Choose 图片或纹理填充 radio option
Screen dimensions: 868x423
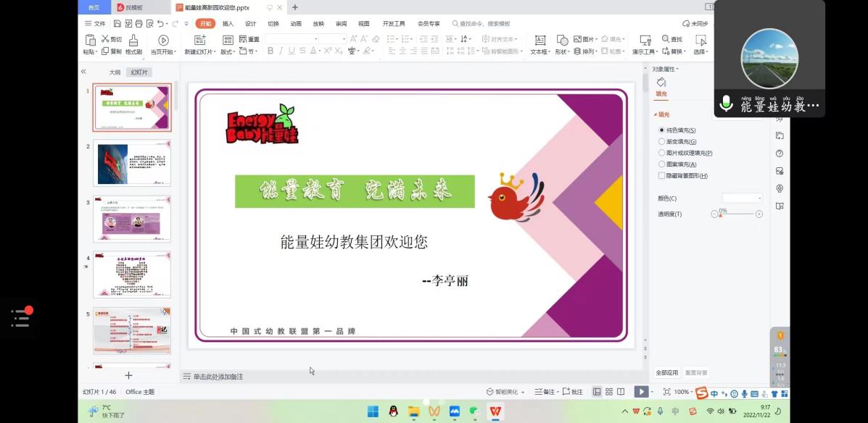(x=661, y=153)
